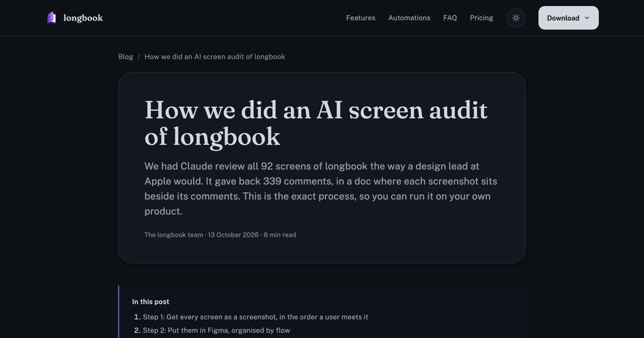
Task: Click breadcrumb 'How we did an AI screen audit of longbook'
Action: click(x=215, y=56)
